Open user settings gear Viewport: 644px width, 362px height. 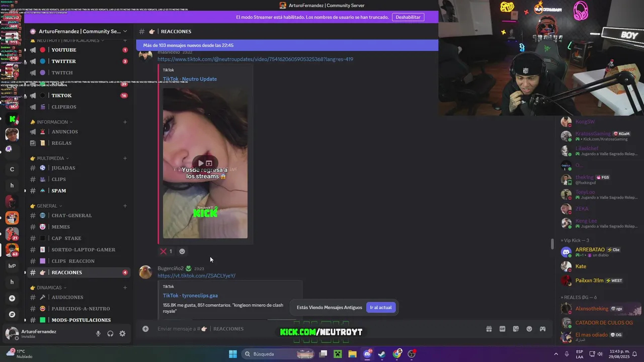122,333
